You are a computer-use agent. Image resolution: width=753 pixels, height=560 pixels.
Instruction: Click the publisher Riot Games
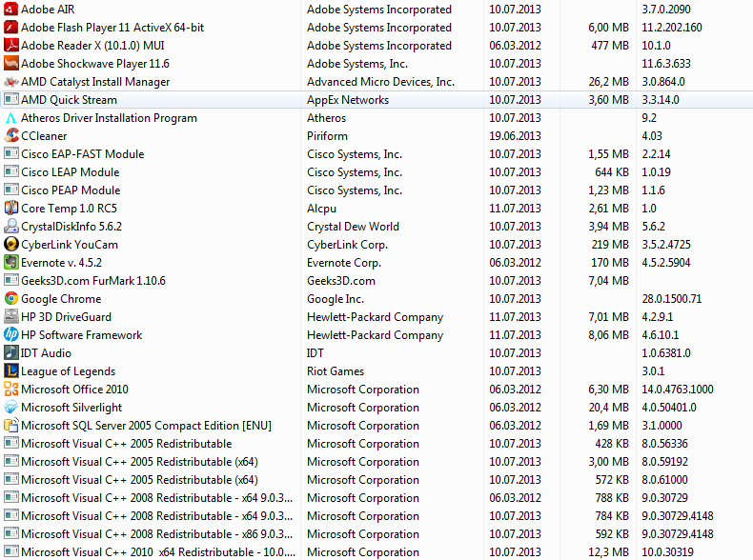(x=336, y=370)
